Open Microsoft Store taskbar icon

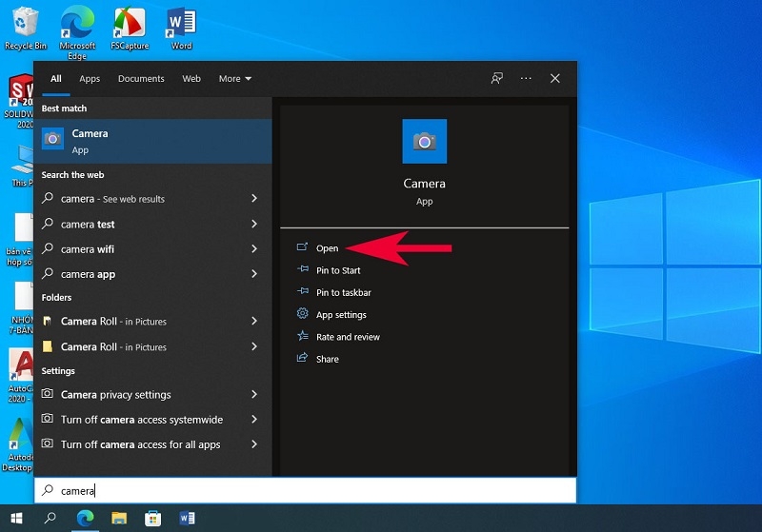point(152,519)
